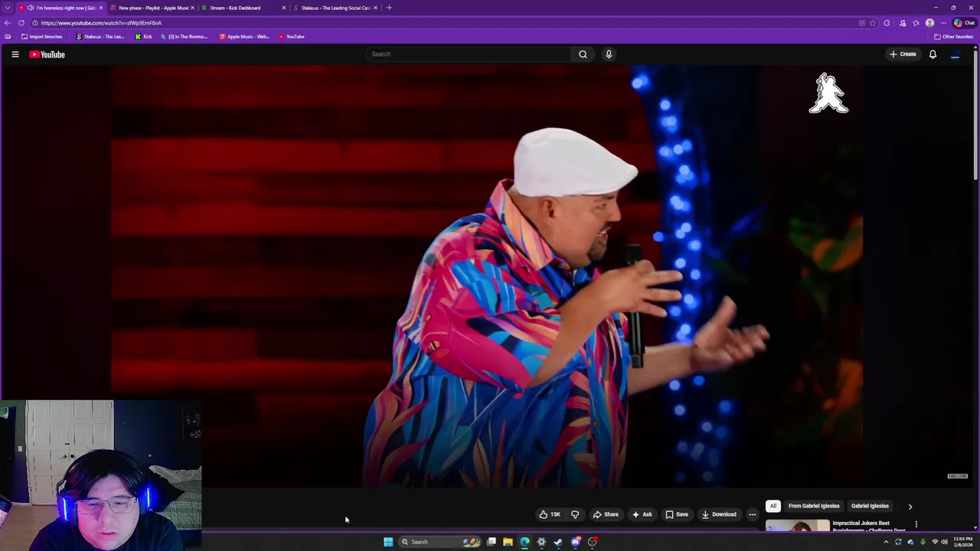Download the video

pos(719,514)
